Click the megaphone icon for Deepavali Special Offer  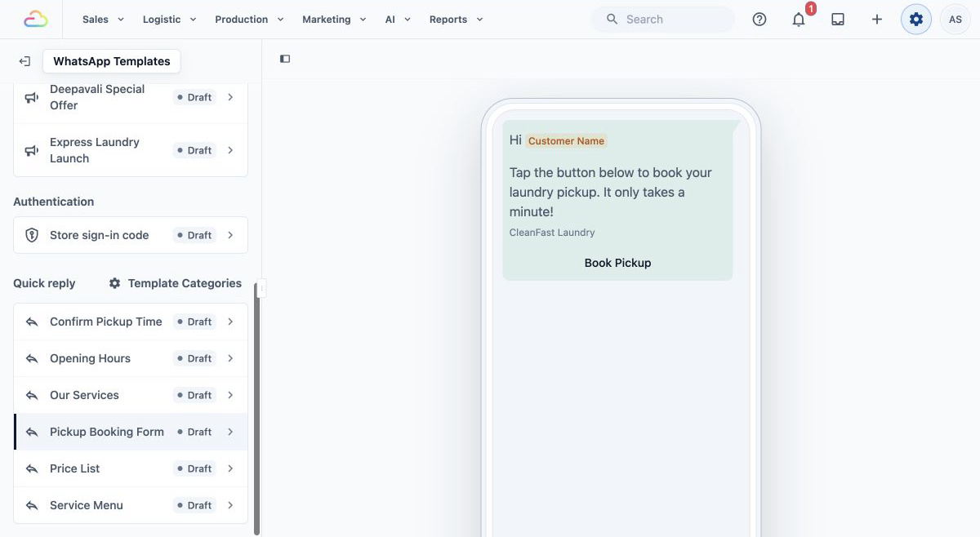pyautogui.click(x=32, y=97)
